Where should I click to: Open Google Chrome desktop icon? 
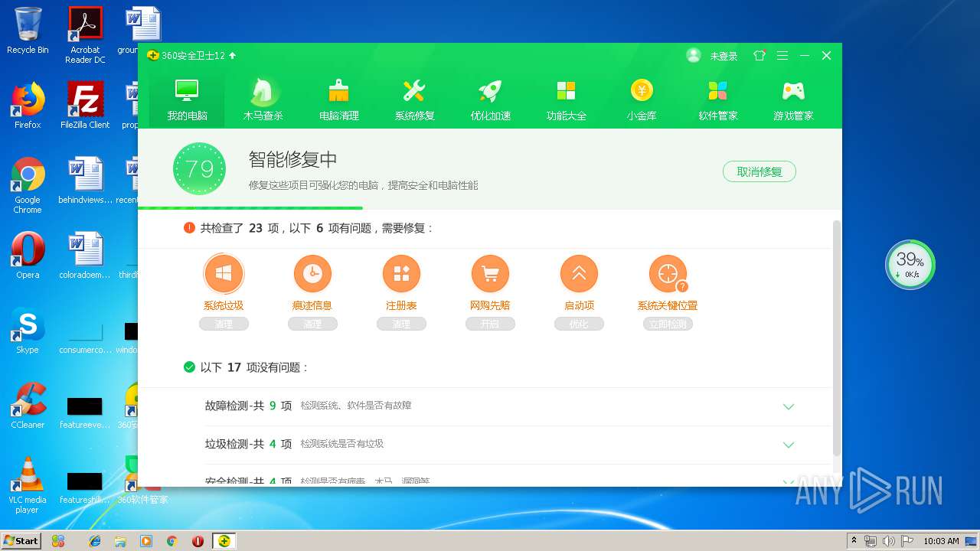pyautogui.click(x=28, y=185)
